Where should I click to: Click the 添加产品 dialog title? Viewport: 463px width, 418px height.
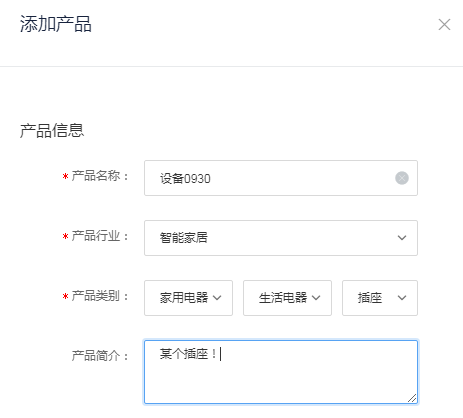pyautogui.click(x=56, y=24)
